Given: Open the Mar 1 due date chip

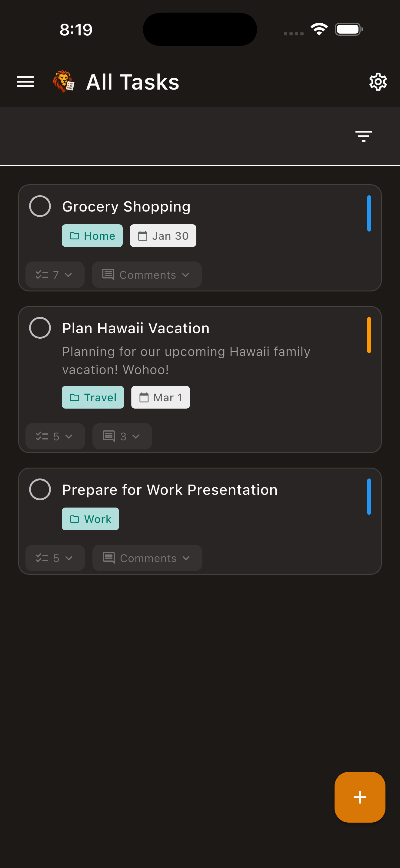Looking at the screenshot, I should click(161, 398).
